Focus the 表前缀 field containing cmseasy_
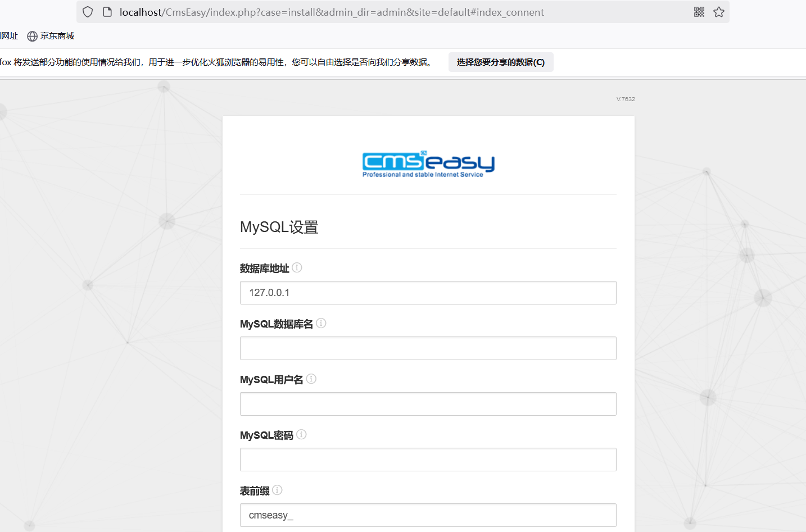Image resolution: width=806 pixels, height=532 pixels. tap(428, 515)
